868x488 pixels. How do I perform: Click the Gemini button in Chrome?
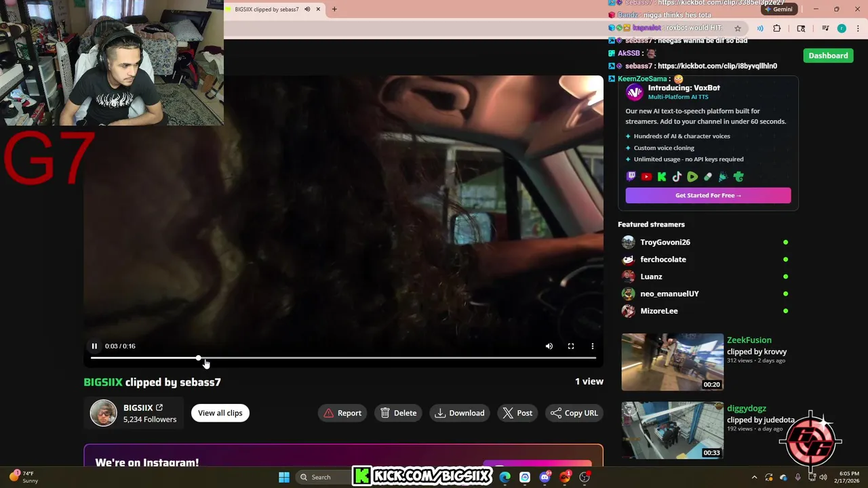[x=778, y=9]
